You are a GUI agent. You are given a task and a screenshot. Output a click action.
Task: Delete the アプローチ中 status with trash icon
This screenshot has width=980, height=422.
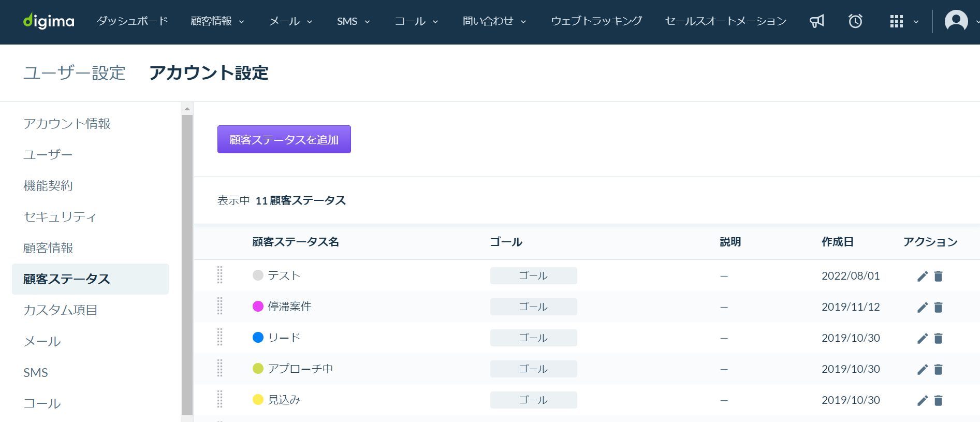click(938, 369)
